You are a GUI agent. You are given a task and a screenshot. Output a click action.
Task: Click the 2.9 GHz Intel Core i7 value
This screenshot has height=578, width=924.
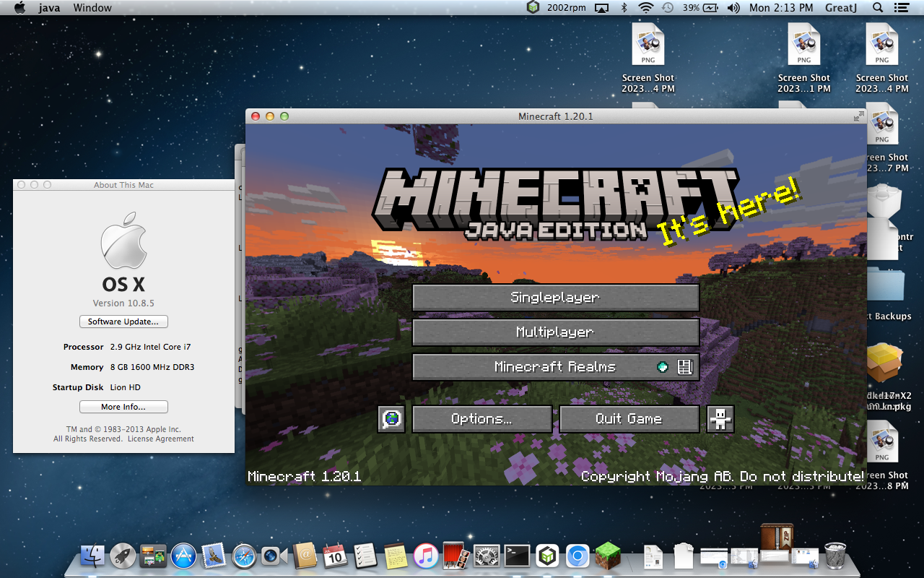click(x=151, y=348)
